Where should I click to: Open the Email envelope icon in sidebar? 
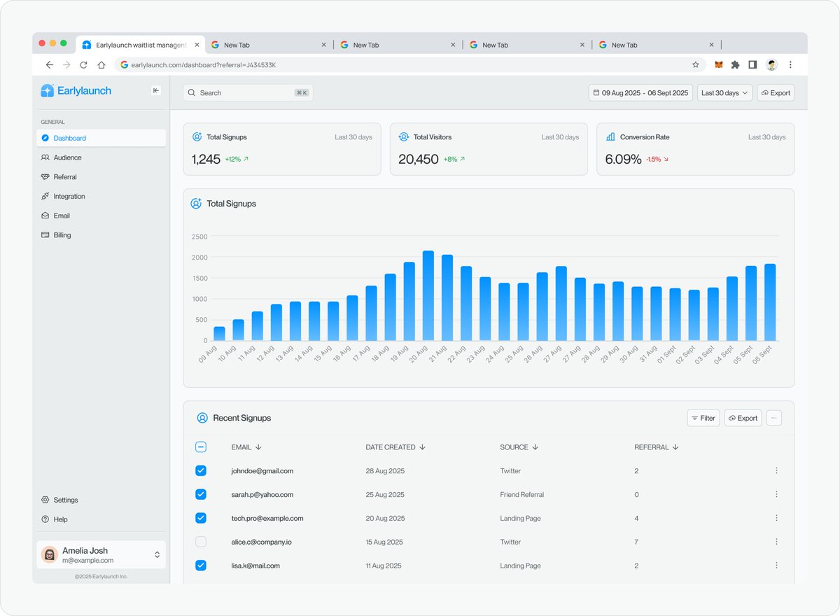[45, 215]
